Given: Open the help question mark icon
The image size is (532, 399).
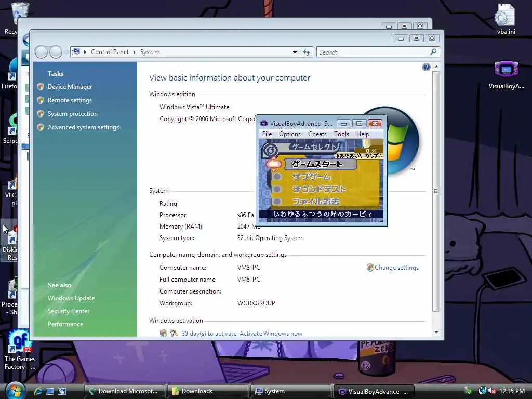Looking at the screenshot, I should point(426,67).
